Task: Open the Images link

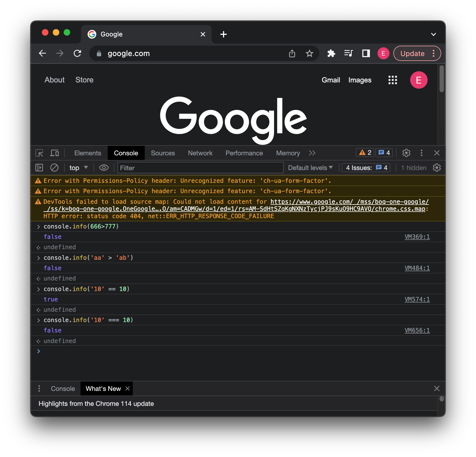Action: [x=360, y=80]
